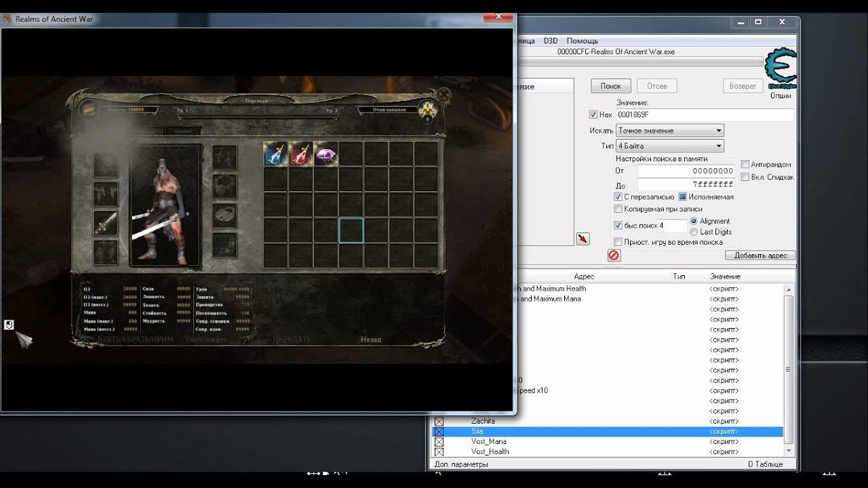Click the small face icon at game's left edge
The image size is (868, 488).
[9, 325]
